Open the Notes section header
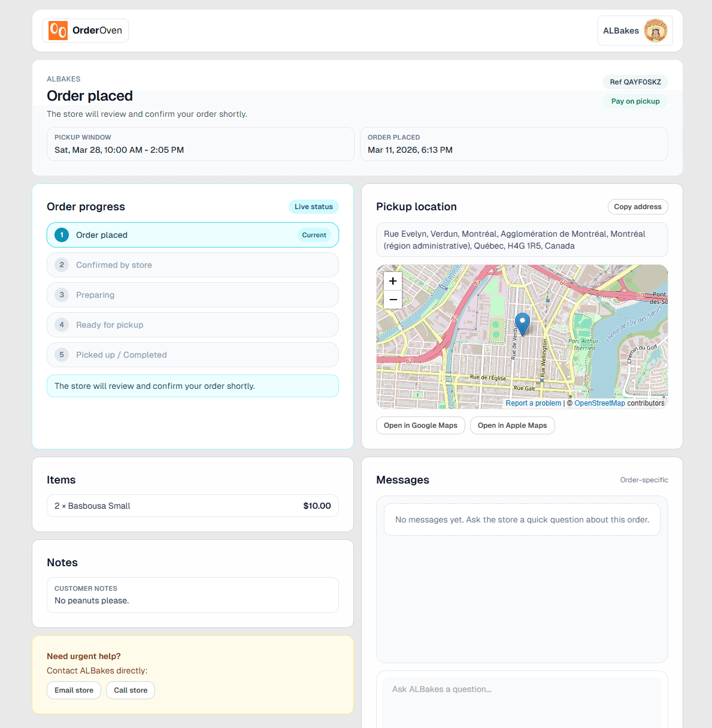The height and width of the screenshot is (728, 712). 62,562
